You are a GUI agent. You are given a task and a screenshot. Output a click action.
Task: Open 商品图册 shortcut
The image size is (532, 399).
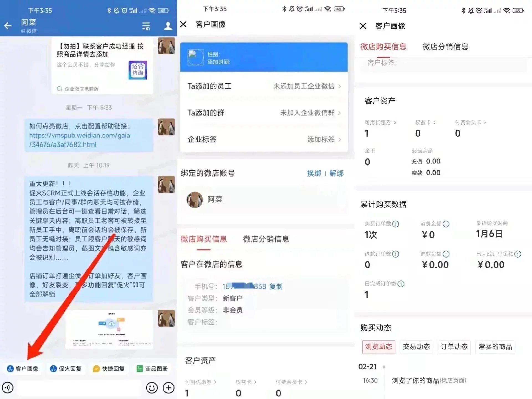pos(152,369)
